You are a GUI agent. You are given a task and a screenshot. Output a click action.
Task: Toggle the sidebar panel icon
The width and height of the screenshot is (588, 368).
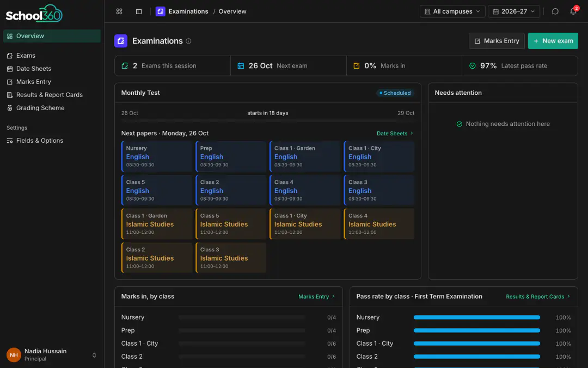[x=139, y=11]
